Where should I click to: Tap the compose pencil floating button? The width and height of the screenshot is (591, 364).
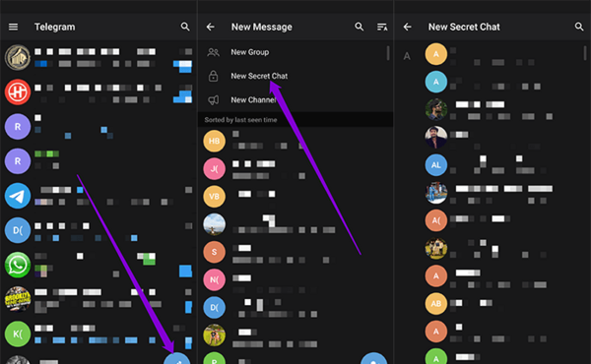point(177,359)
